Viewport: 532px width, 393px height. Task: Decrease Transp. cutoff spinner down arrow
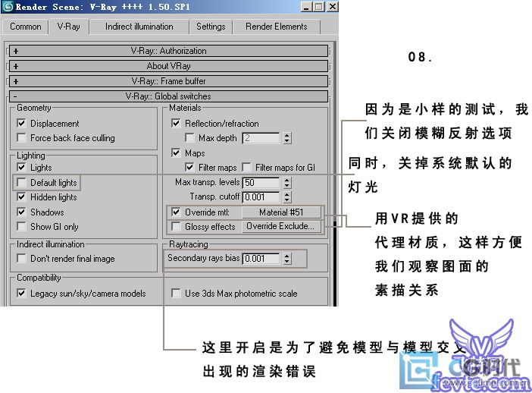pyautogui.click(x=287, y=200)
